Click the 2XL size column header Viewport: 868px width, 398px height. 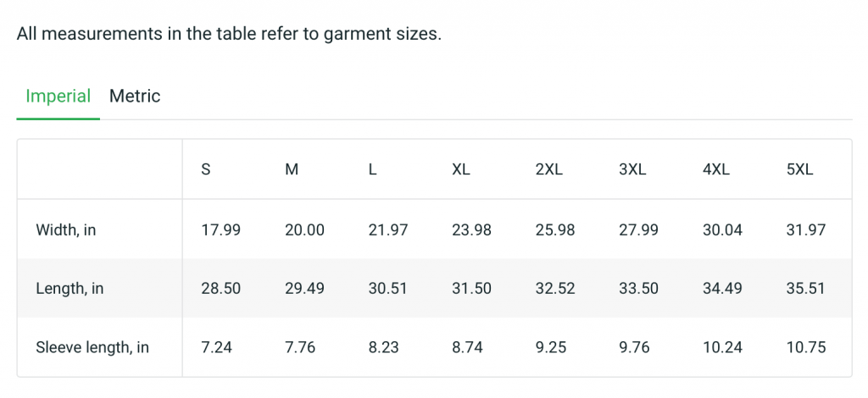(x=548, y=169)
